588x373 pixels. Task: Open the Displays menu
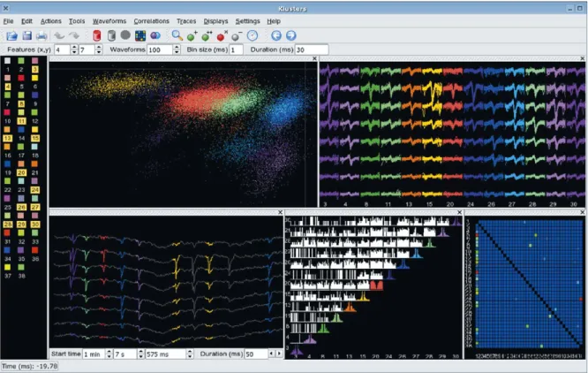pos(215,21)
